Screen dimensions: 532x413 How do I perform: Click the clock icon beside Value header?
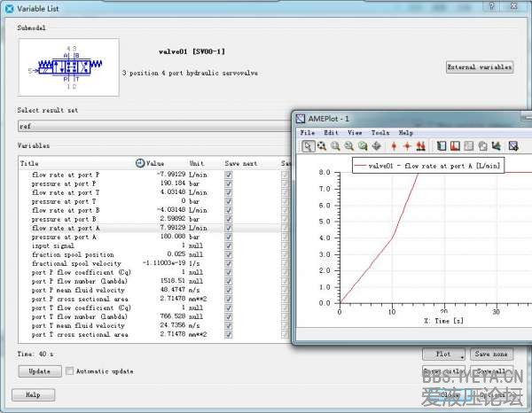coord(140,164)
